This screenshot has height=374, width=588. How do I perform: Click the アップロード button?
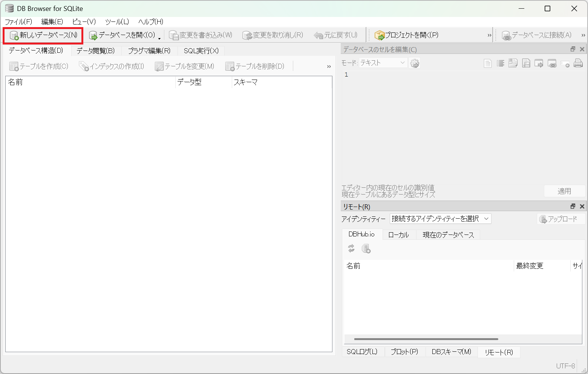pos(561,219)
